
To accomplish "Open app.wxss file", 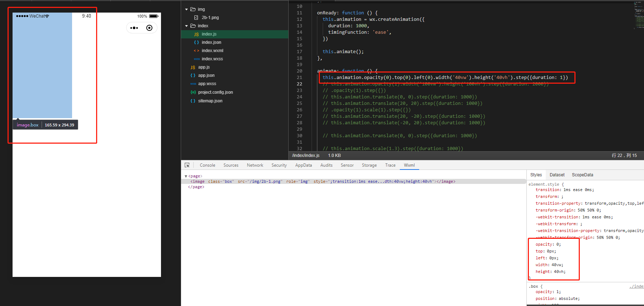I will pos(207,84).
